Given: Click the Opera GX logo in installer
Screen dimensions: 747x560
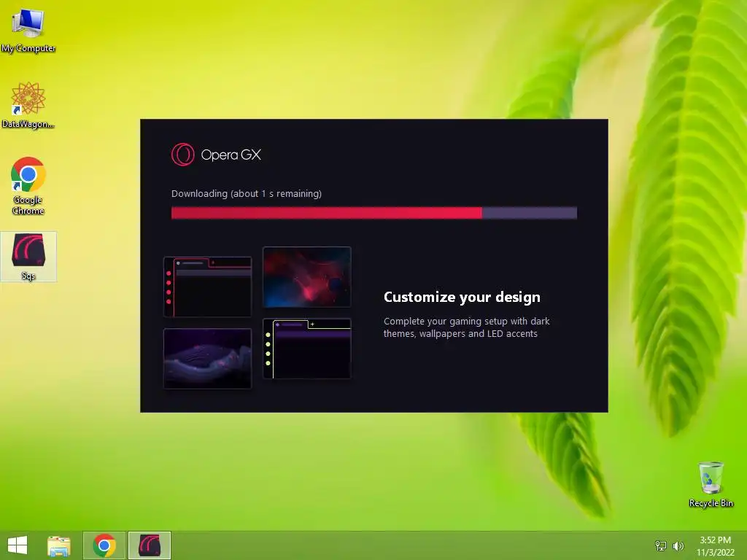Looking at the screenshot, I should tap(216, 155).
